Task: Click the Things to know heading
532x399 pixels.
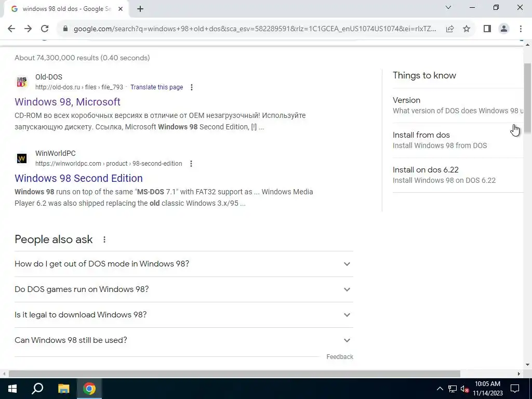Action: point(424,75)
